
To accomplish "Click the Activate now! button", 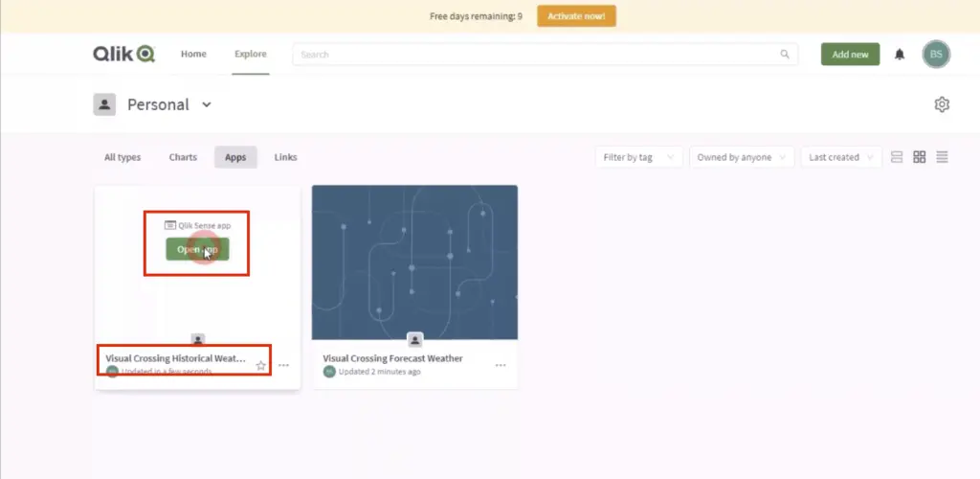I will click(576, 16).
